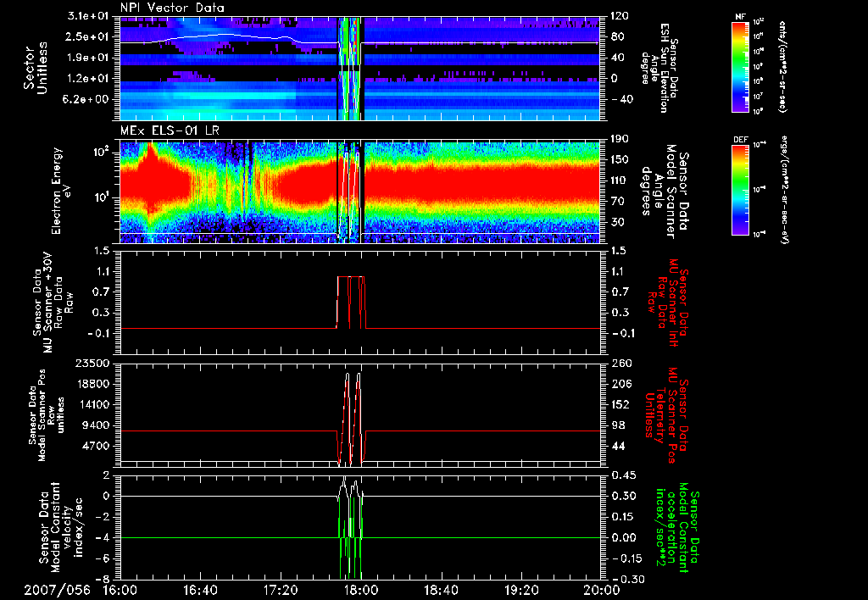This screenshot has height=600, width=868.
Task: Click the red square pulse in MU Scanner panel
Action: click(x=351, y=303)
